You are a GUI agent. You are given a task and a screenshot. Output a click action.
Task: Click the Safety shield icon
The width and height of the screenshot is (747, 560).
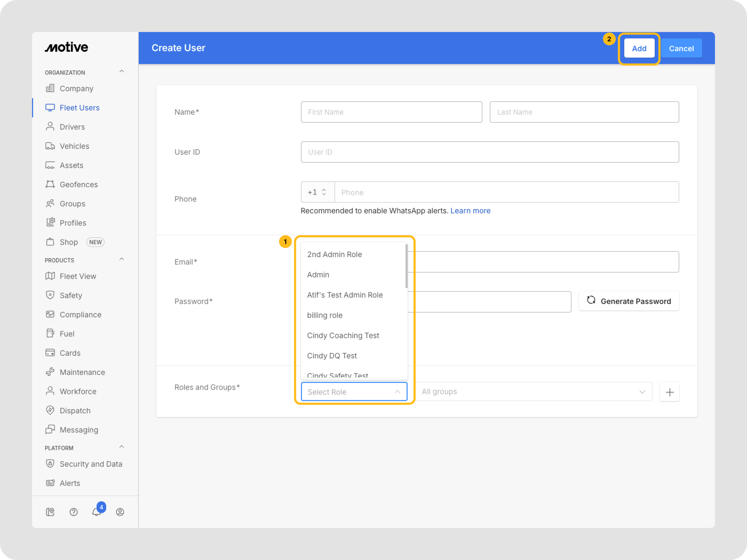(x=50, y=295)
